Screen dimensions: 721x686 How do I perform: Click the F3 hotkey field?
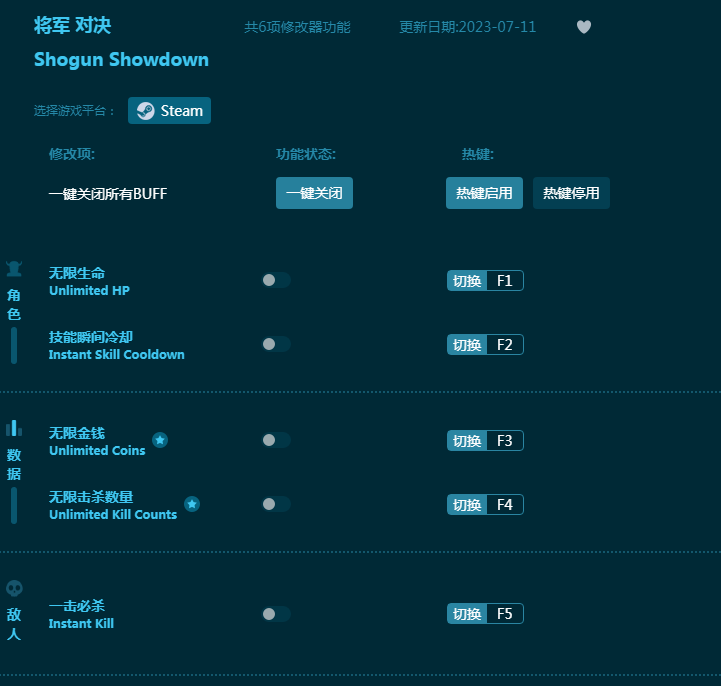pyautogui.click(x=505, y=440)
